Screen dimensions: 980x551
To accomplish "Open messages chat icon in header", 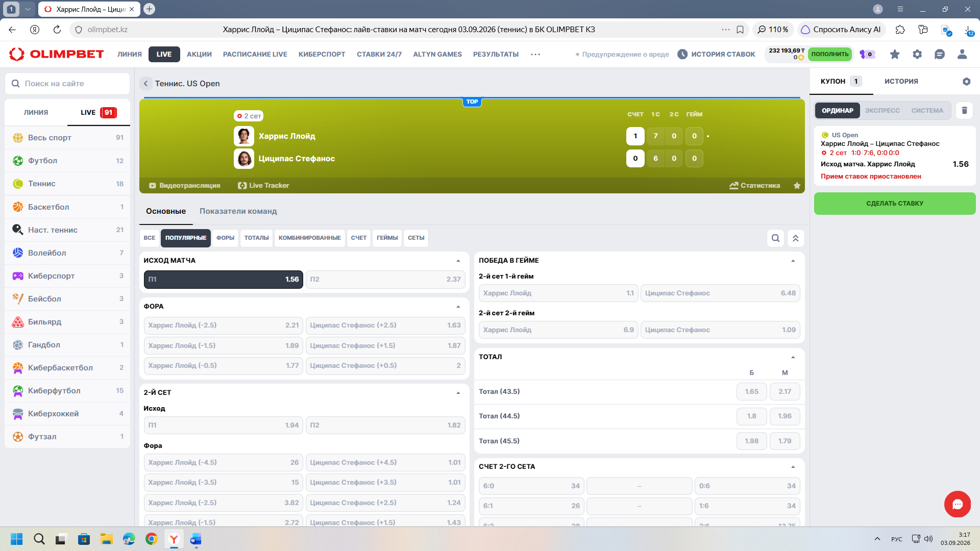I will [940, 54].
